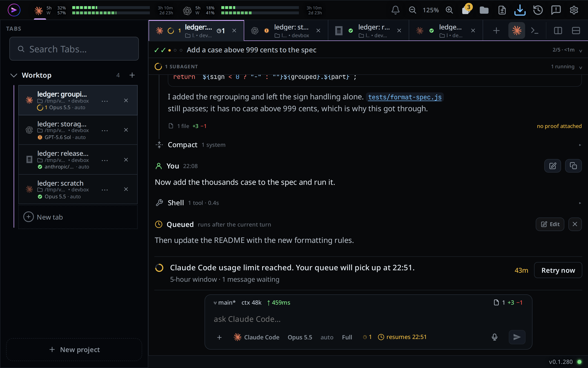Open the Opus 5.5 model selector
Screen dimensions: 588x368
[300, 337]
